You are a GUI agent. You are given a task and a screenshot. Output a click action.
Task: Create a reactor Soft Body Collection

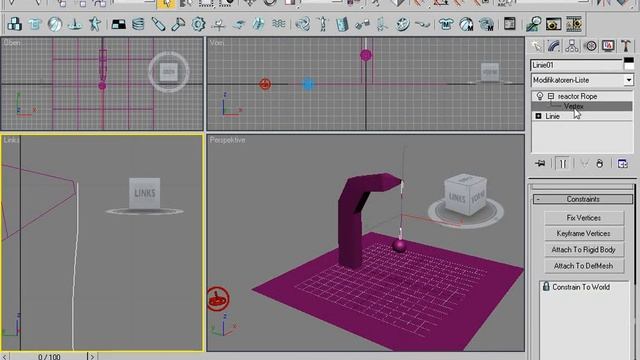click(55, 24)
